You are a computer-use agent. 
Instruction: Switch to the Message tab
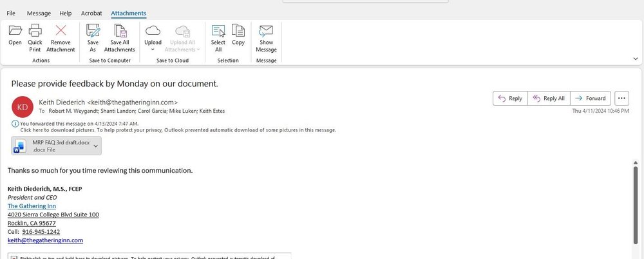tap(39, 13)
